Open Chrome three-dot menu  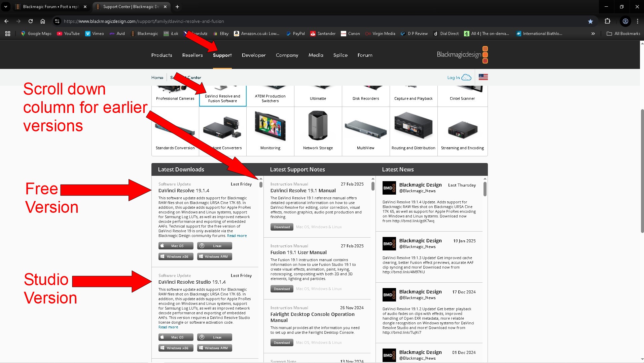(x=638, y=21)
